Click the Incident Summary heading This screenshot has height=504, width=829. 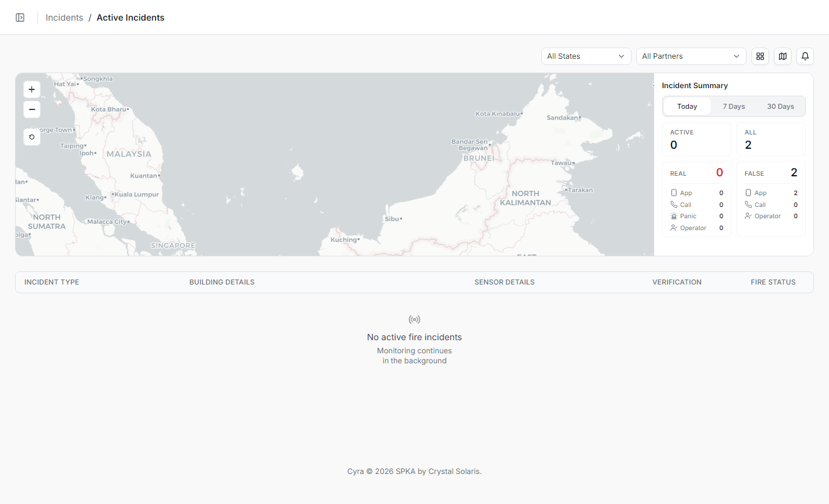695,86
